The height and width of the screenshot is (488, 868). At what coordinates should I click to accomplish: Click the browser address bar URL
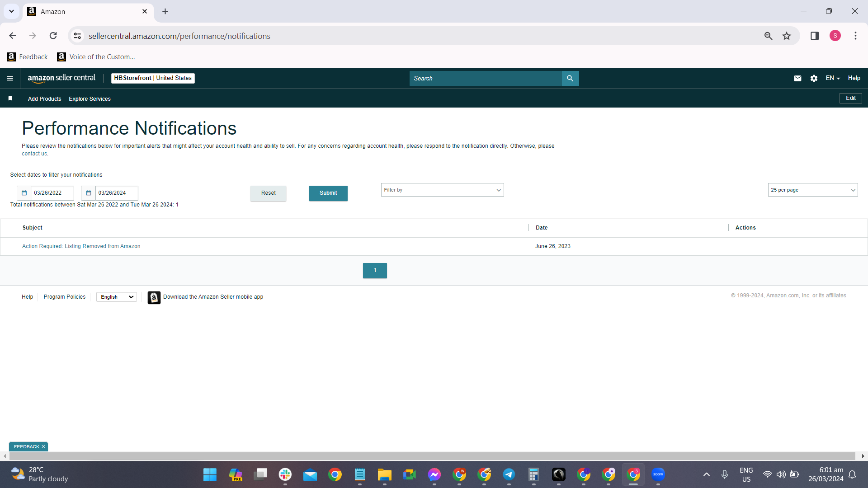[x=179, y=36]
